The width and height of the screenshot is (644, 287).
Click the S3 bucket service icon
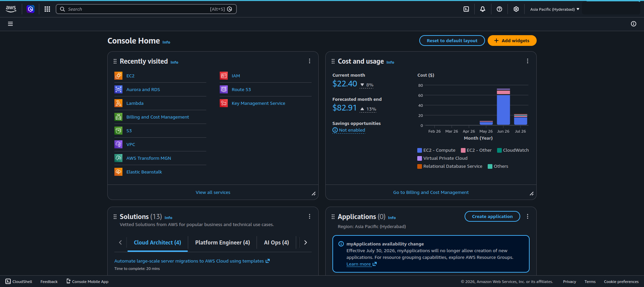click(x=118, y=131)
